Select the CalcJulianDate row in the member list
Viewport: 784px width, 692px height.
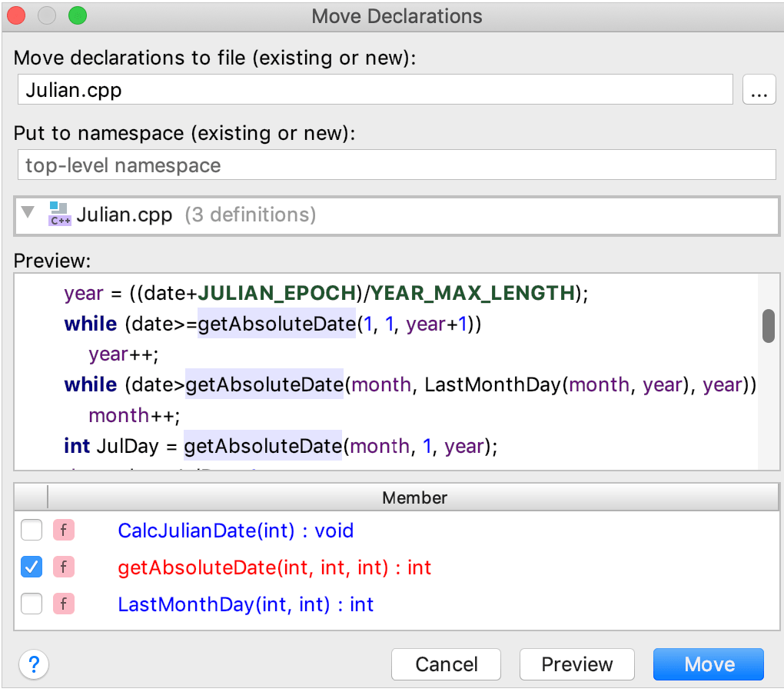235,531
